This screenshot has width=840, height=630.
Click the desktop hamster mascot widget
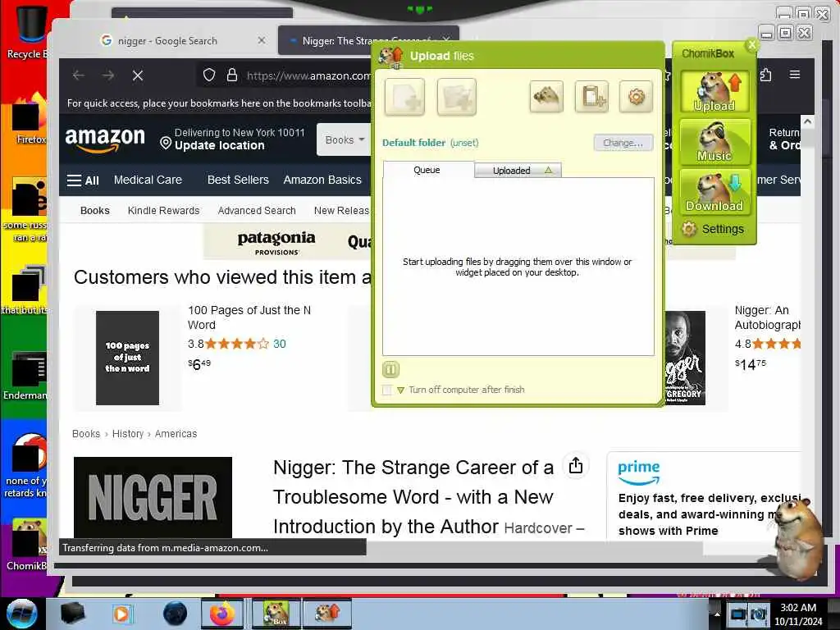pos(798,537)
